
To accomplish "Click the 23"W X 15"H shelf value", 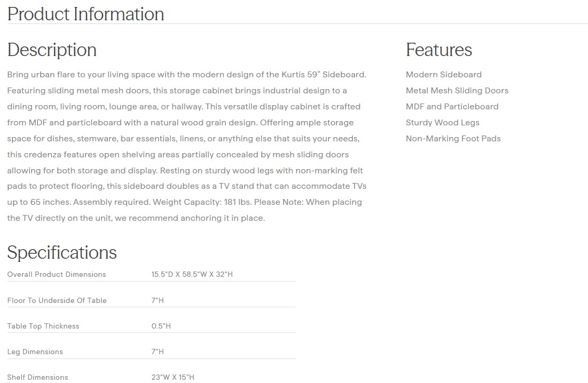I will 173,377.
